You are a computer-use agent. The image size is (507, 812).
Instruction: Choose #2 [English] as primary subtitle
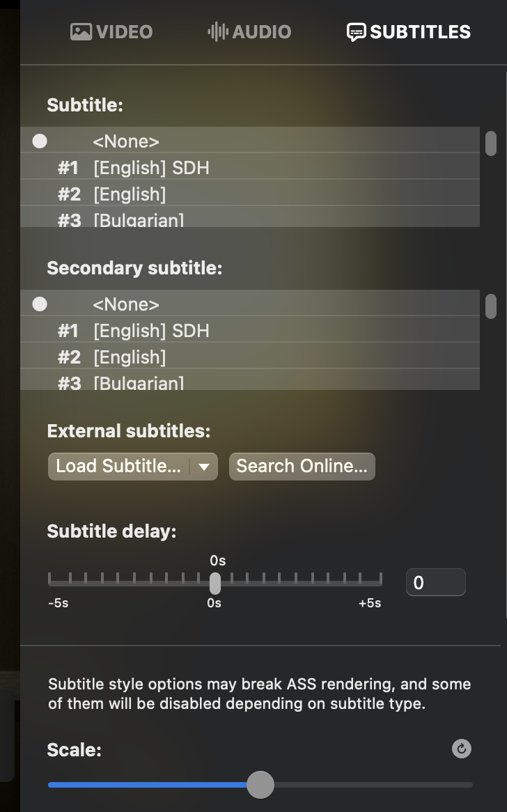tap(249, 194)
